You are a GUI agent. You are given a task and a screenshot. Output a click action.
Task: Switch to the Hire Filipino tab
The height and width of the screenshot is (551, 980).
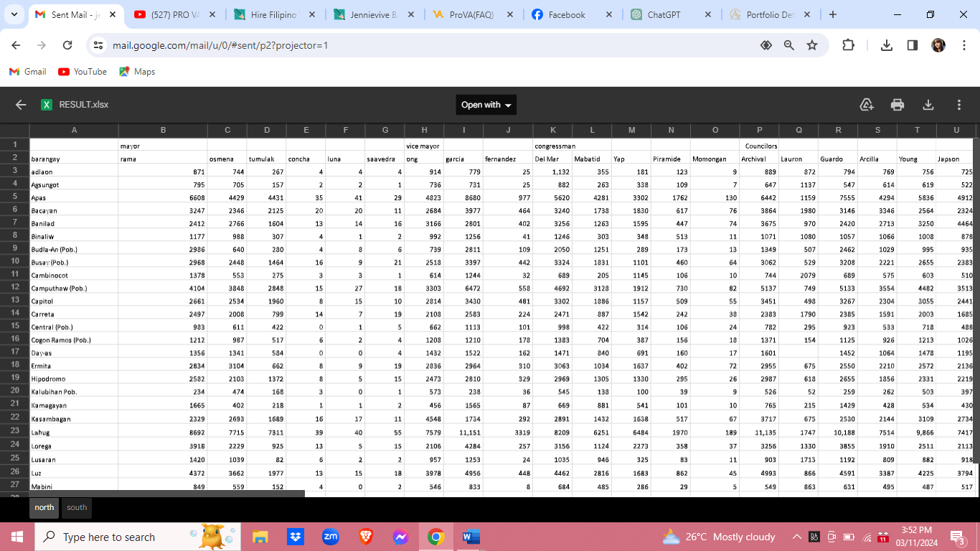[274, 14]
